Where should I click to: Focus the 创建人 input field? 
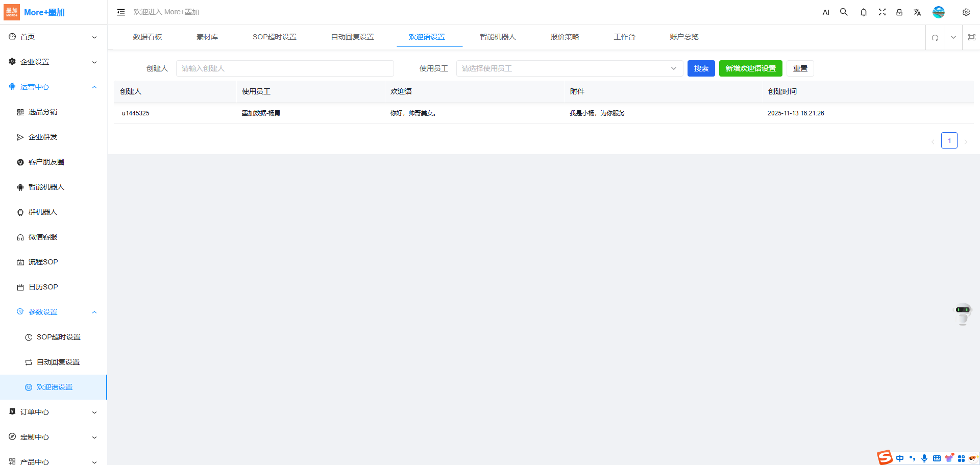click(284, 68)
